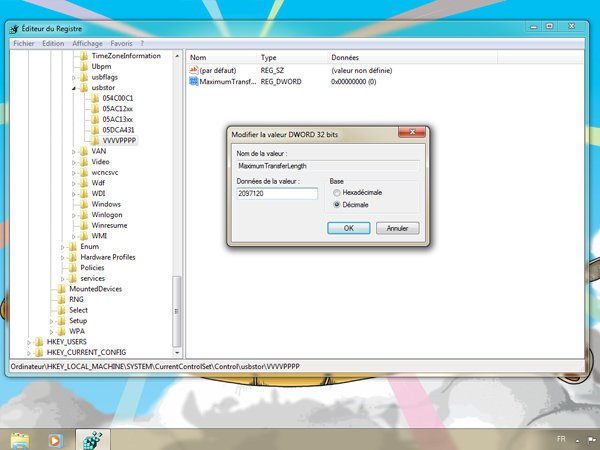Click the Registry Editor taskbar icon

93,440
